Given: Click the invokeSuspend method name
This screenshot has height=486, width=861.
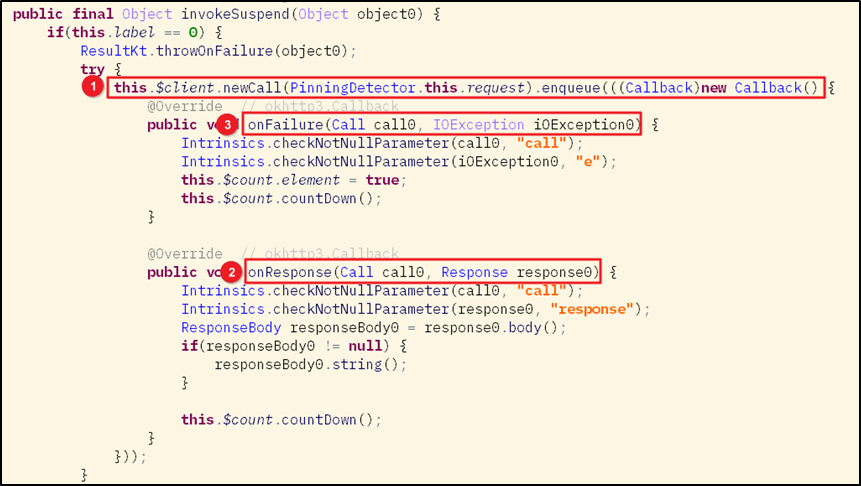Looking at the screenshot, I should (236, 14).
